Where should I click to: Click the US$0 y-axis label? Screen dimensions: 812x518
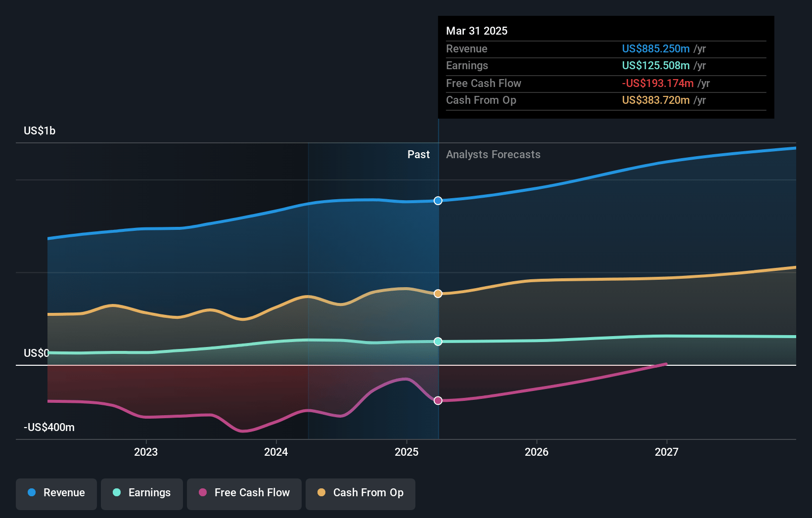37,353
